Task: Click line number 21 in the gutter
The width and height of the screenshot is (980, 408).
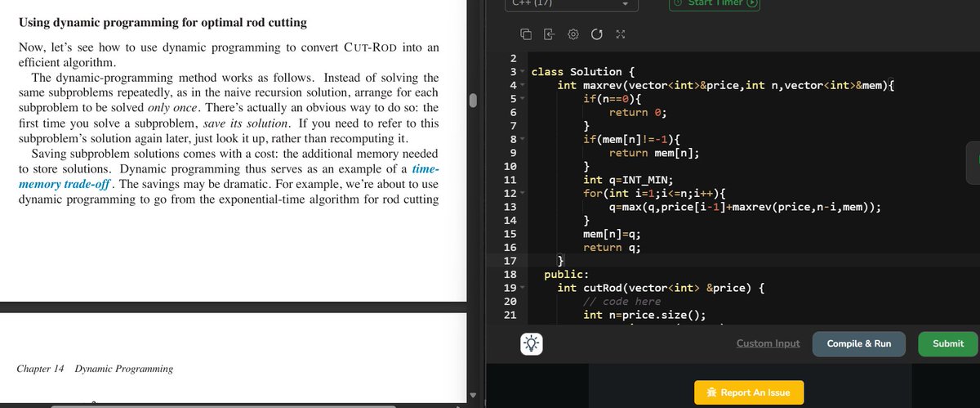Action: pos(510,315)
